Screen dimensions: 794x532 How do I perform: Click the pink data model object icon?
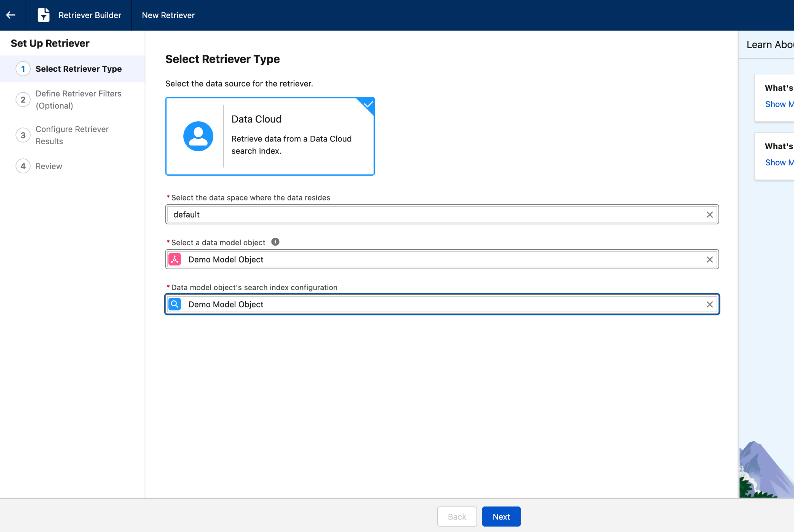click(x=175, y=259)
